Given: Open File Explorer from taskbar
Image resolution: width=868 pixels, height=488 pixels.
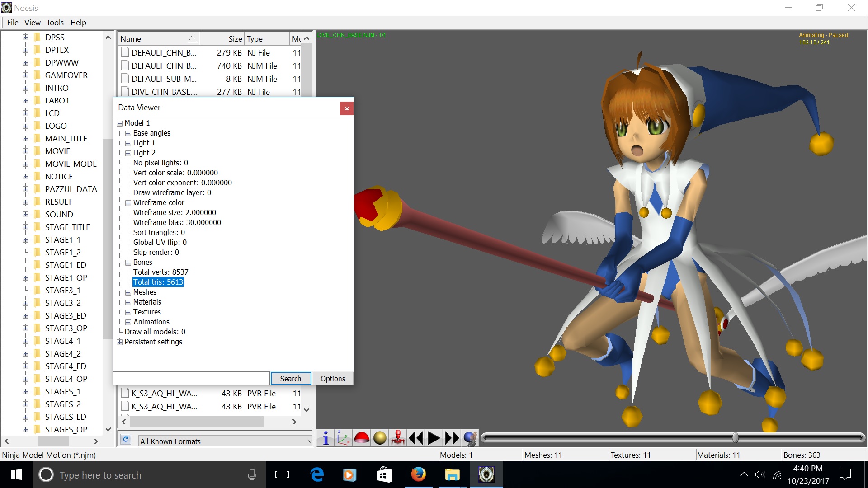Looking at the screenshot, I should pyautogui.click(x=452, y=475).
